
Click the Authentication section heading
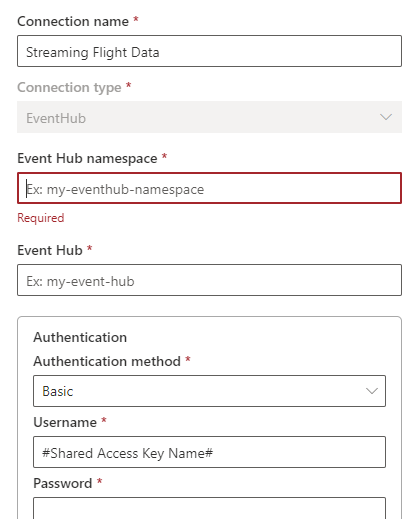[80, 337]
